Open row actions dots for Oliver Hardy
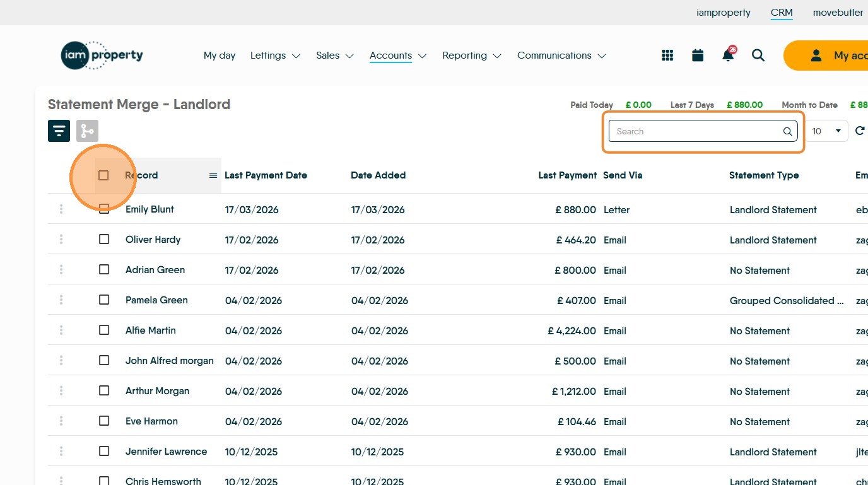Screen dimensions: 868x485 (61, 240)
